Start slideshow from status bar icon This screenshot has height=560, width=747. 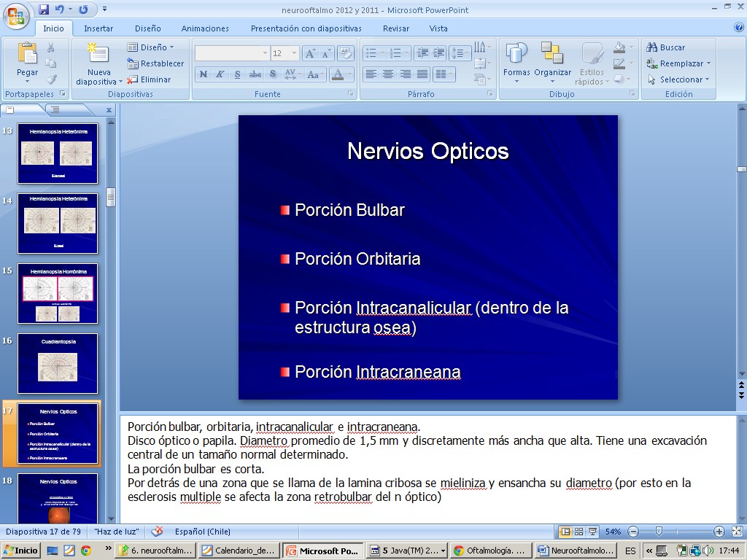pyautogui.click(x=592, y=532)
